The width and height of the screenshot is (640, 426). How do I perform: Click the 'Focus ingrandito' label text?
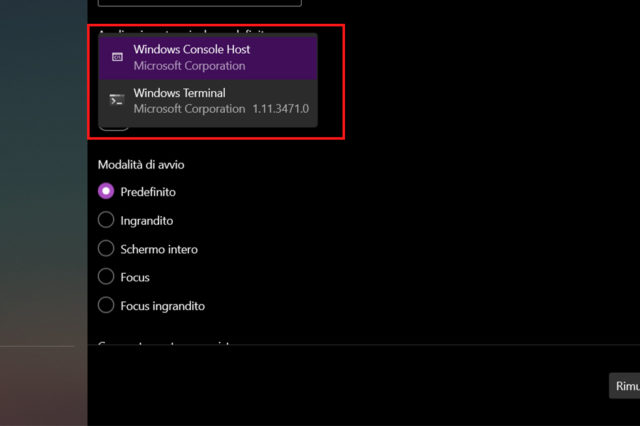pos(162,306)
